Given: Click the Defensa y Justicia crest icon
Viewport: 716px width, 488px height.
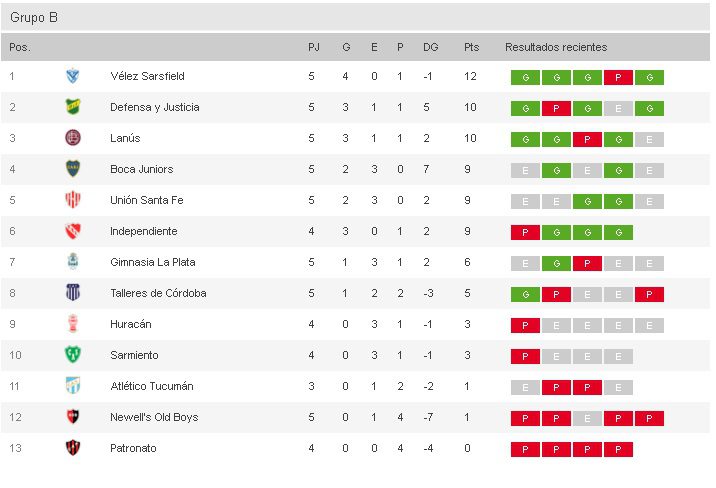Looking at the screenshot, I should (72, 107).
